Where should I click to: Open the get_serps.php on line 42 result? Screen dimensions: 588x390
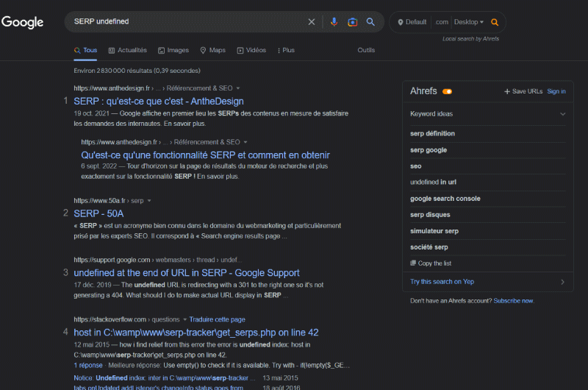point(196,333)
